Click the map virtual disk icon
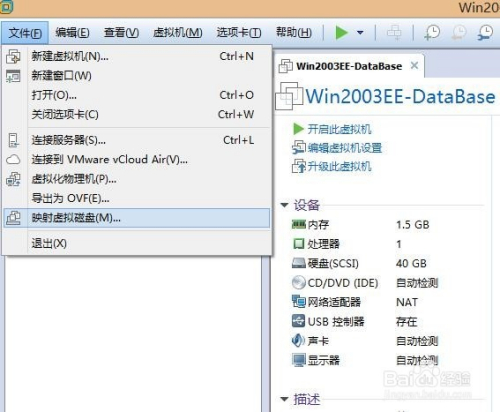 [x=13, y=218]
